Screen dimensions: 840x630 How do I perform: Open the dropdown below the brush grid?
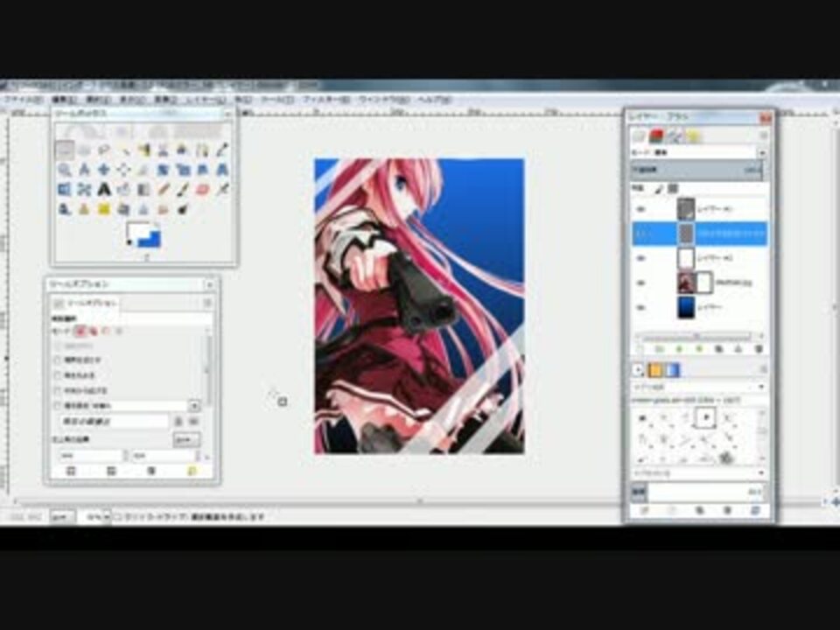700,473
